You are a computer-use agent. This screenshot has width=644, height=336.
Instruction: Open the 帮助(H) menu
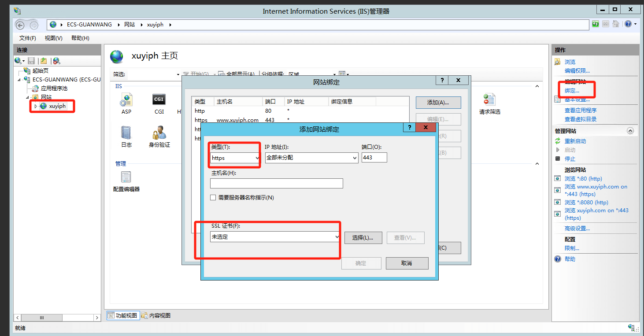(80, 38)
